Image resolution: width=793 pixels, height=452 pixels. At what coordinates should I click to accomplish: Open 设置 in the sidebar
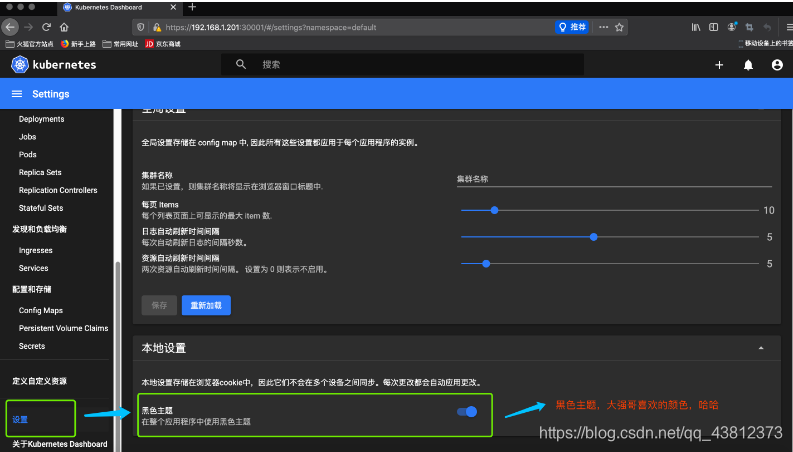click(20, 419)
